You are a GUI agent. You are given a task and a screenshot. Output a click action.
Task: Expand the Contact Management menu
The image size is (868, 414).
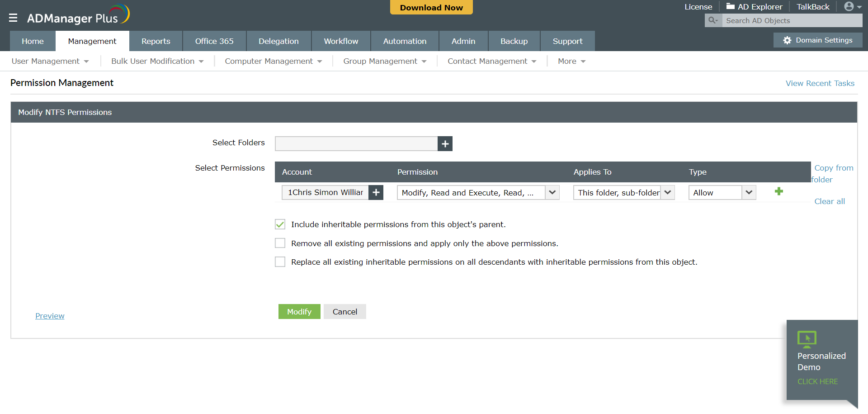(492, 61)
